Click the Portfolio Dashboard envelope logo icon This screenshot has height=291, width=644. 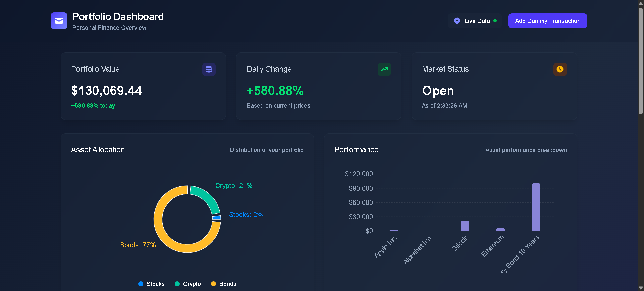point(59,21)
